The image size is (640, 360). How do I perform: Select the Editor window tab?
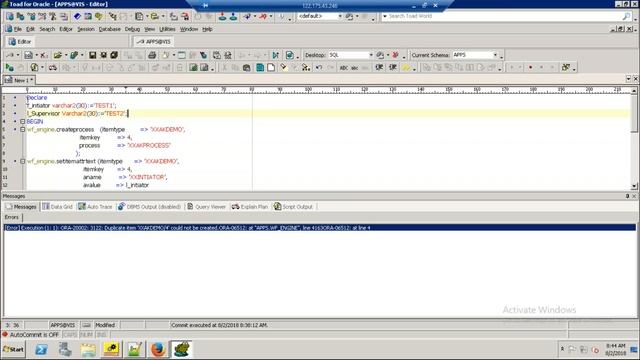[20, 42]
